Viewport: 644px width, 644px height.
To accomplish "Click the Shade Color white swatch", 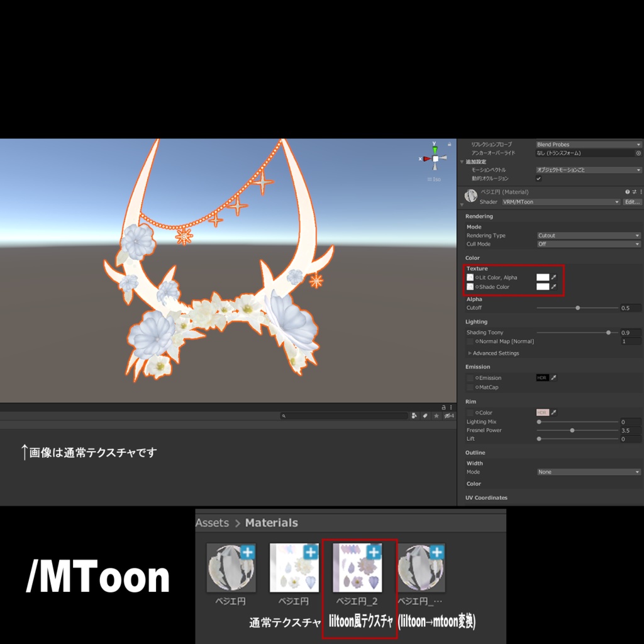I will tap(543, 287).
